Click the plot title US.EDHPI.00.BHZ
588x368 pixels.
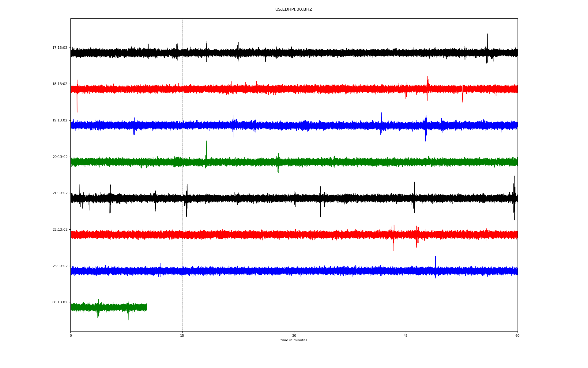[x=294, y=10]
